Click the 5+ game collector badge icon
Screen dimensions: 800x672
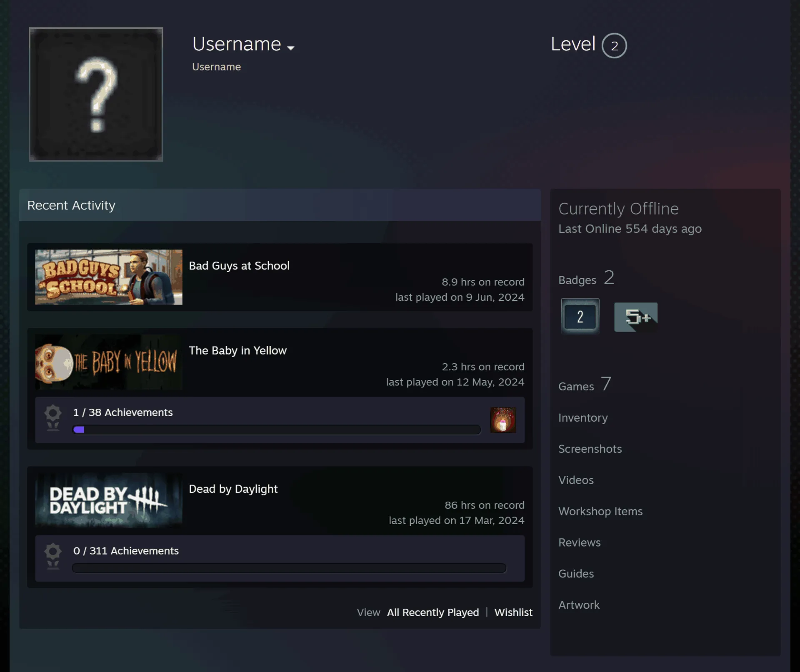[636, 317]
